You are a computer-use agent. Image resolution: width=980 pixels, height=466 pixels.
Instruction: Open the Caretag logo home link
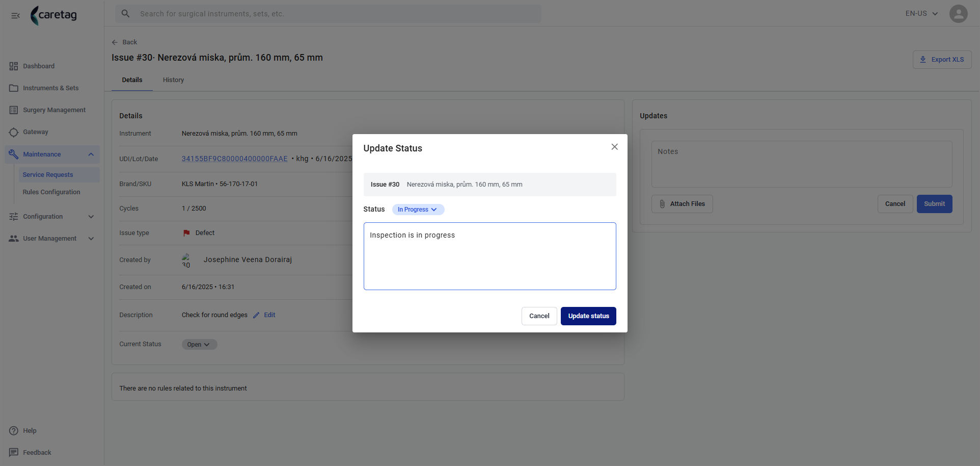click(x=53, y=15)
